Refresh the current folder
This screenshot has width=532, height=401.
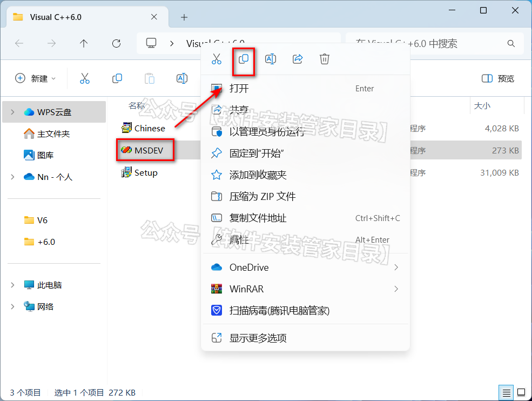click(116, 43)
